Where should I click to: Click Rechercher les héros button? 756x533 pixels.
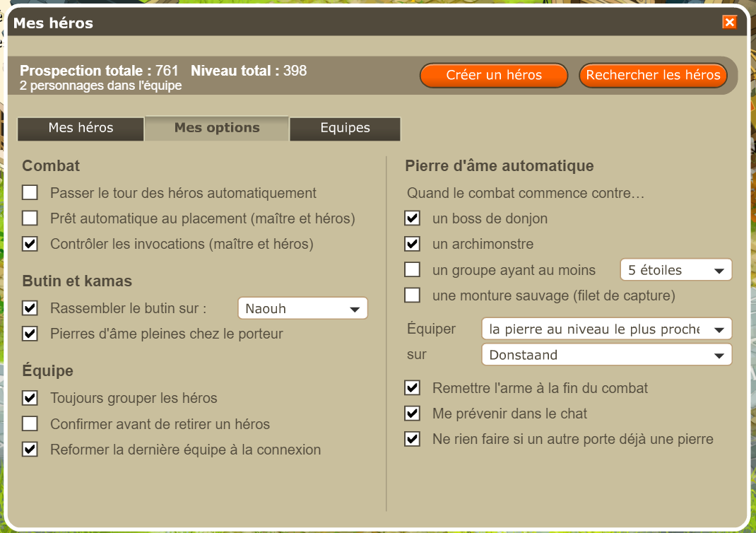(653, 75)
